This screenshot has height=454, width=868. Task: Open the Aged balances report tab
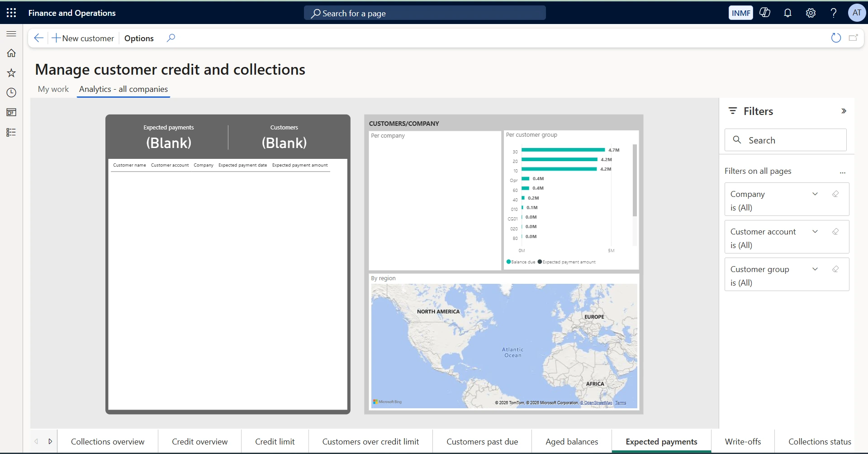point(572,441)
